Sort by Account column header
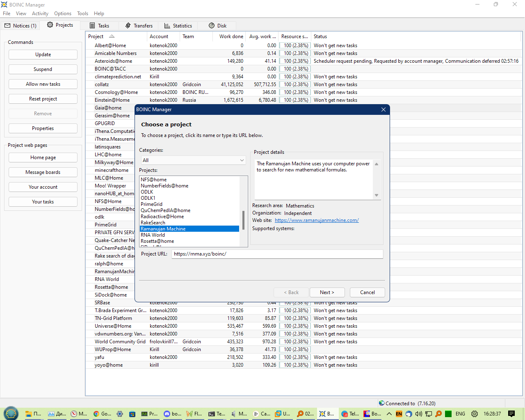 (x=163, y=37)
